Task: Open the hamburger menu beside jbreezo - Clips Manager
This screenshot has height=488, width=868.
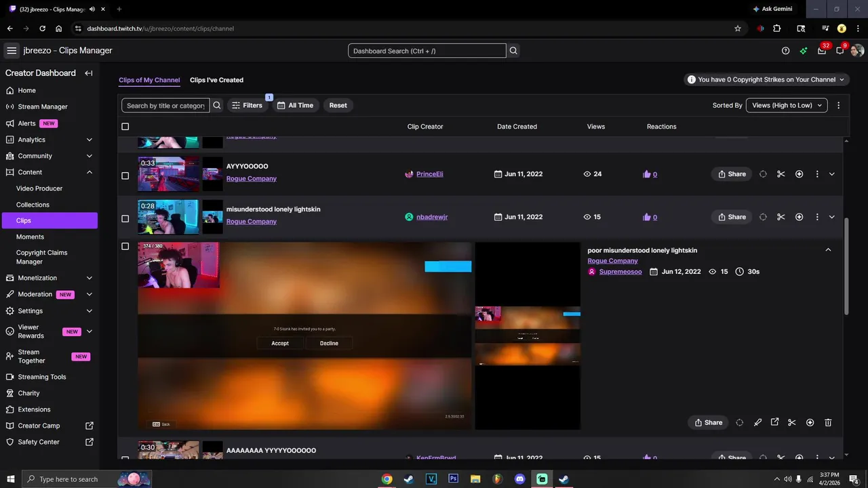Action: [x=12, y=51]
